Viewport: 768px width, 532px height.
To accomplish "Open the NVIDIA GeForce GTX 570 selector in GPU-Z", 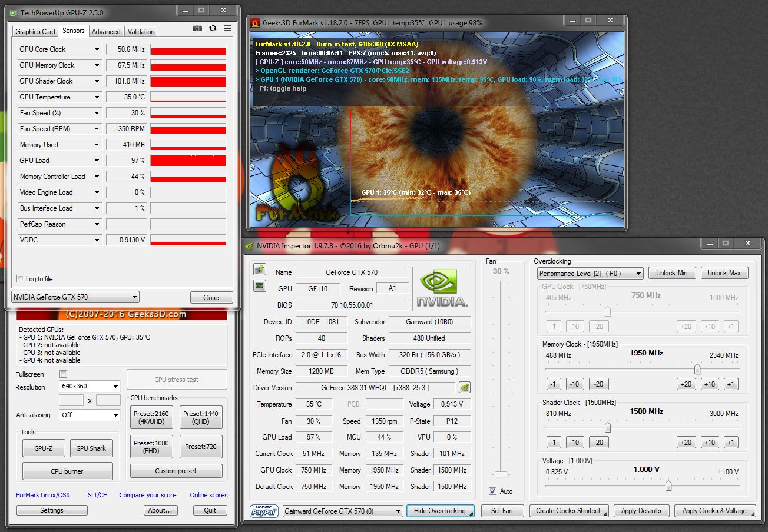I will [x=75, y=297].
